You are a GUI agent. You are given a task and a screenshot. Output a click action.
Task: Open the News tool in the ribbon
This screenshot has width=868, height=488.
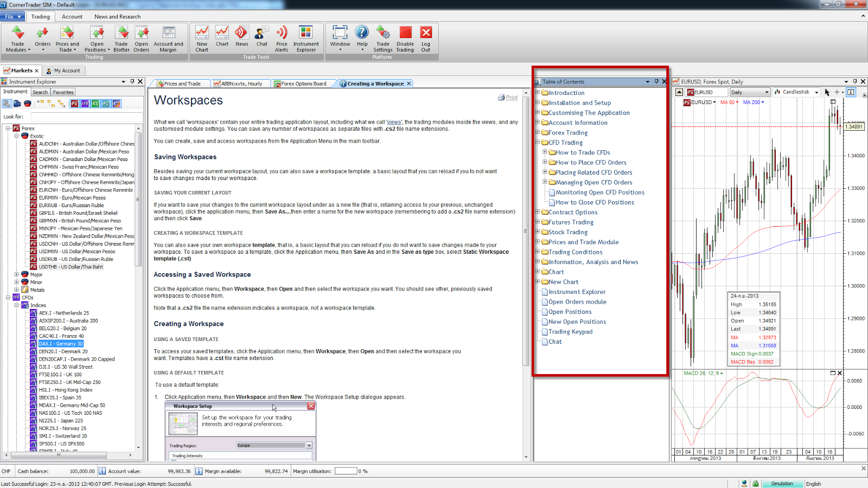point(242,36)
